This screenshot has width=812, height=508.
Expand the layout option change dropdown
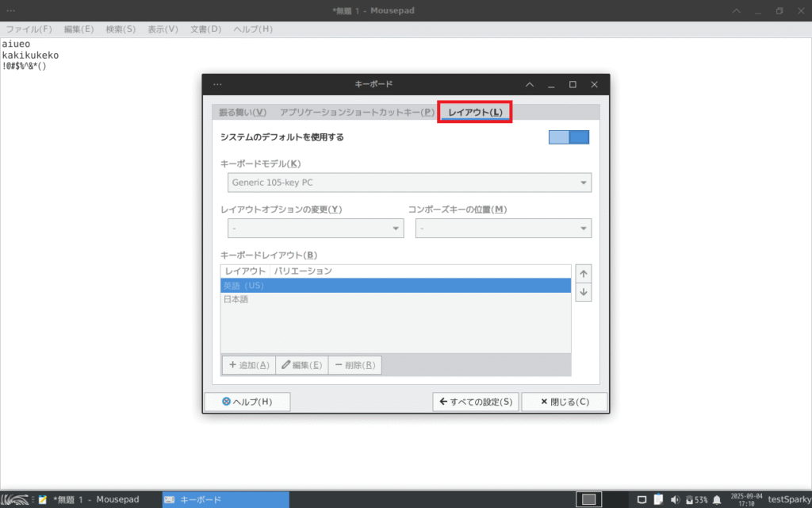tap(316, 229)
